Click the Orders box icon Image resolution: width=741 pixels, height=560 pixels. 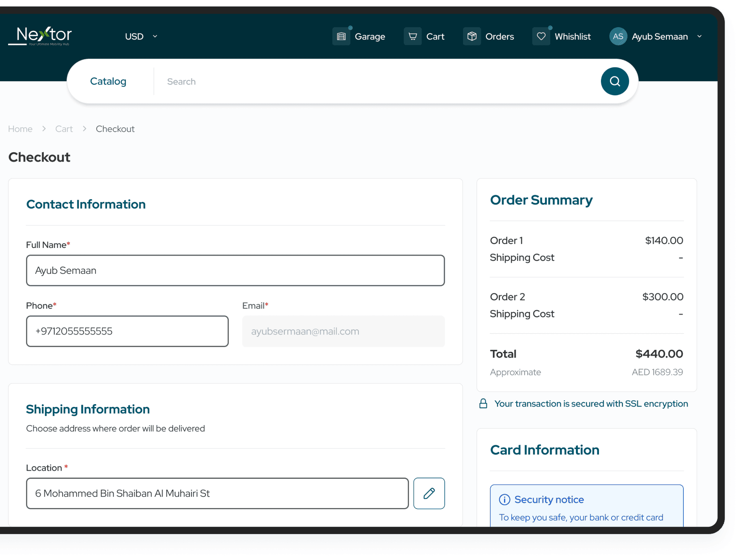(x=472, y=37)
